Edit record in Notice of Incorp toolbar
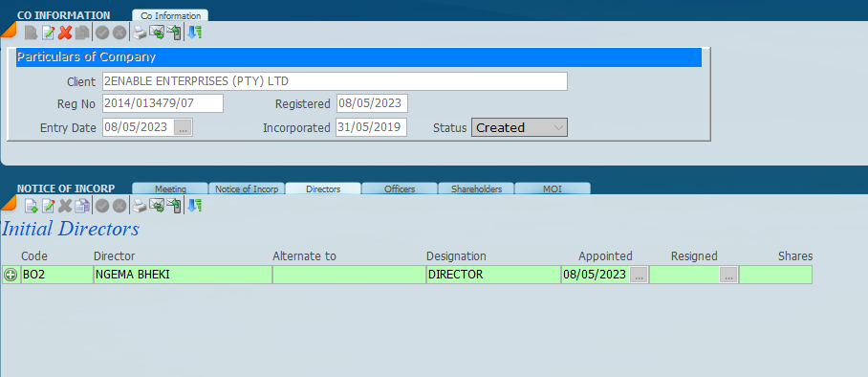The height and width of the screenshot is (377, 868). [48, 207]
